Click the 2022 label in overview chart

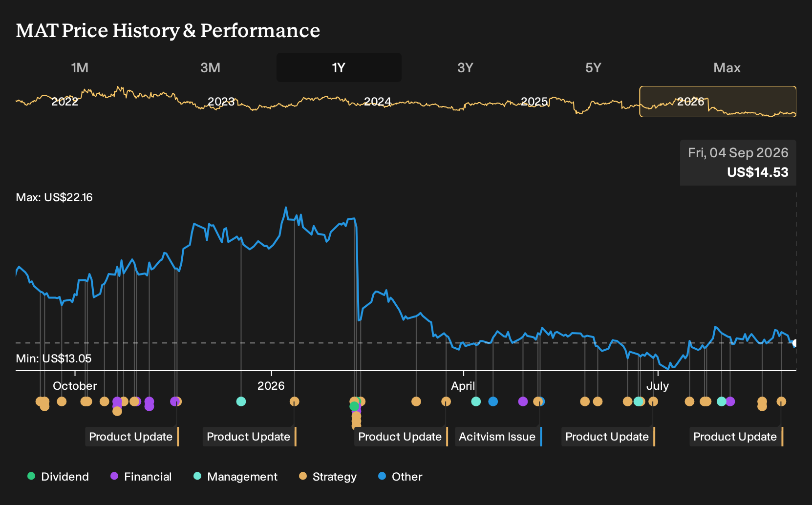tap(65, 102)
